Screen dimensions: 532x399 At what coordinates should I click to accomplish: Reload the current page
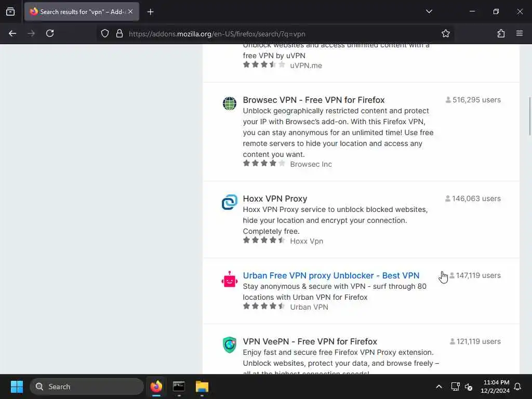[x=50, y=33]
